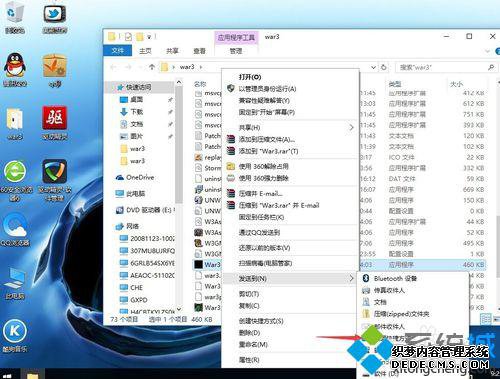The height and width of the screenshot is (379, 500).
Task: Open the shield security desktop icon
Action: pyautogui.click(x=55, y=180)
